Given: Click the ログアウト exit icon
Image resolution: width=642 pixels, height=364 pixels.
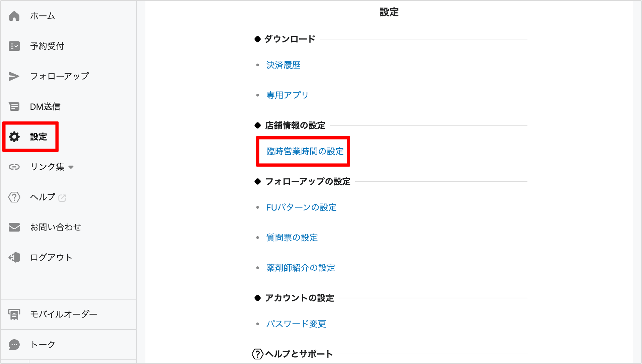Looking at the screenshot, I should pyautogui.click(x=14, y=257).
